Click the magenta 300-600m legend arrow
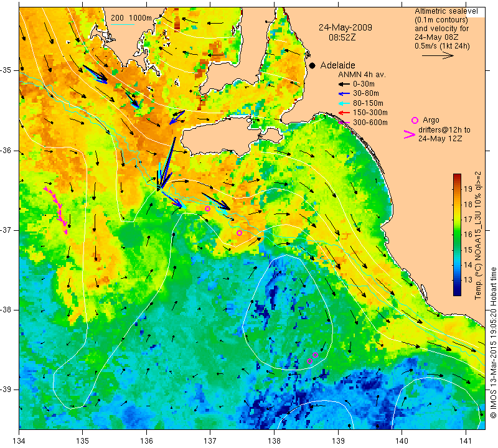 (344, 123)
